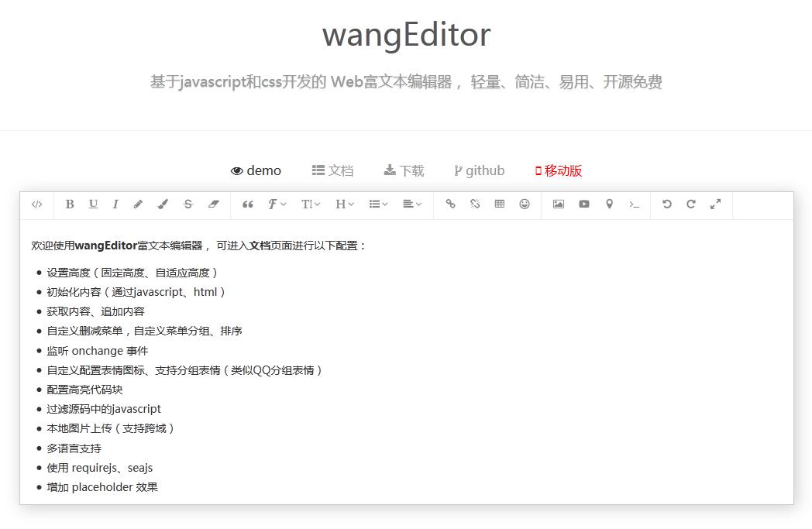Image resolution: width=812 pixels, height=529 pixels.
Task: Expand the list type dropdown
Action: coord(379,204)
